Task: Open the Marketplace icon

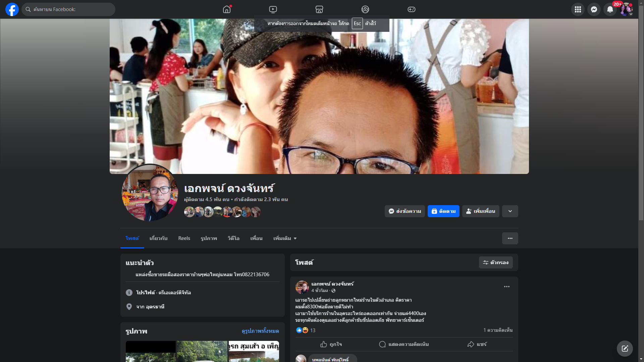Action: click(x=319, y=9)
